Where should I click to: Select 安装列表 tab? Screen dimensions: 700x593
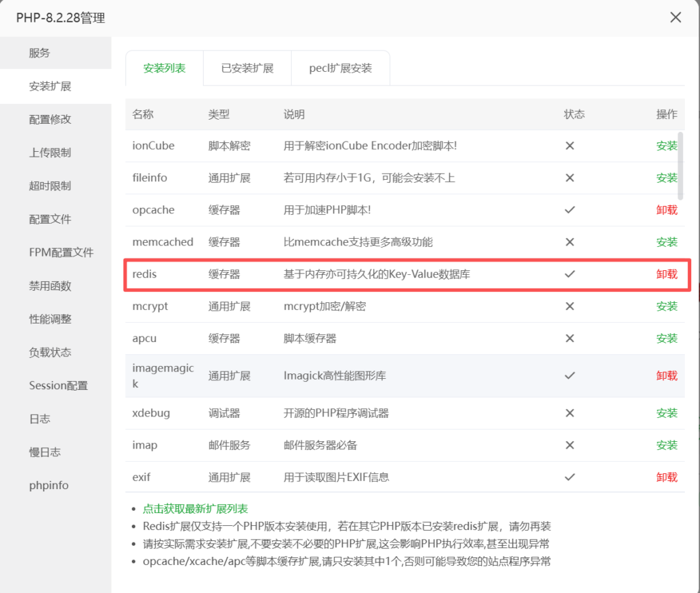(164, 68)
